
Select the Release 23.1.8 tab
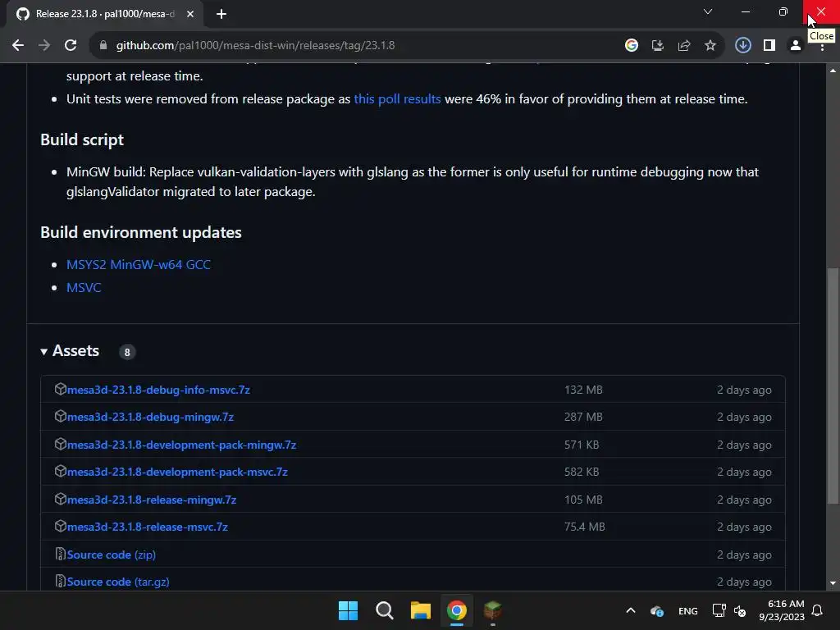[x=104, y=14]
